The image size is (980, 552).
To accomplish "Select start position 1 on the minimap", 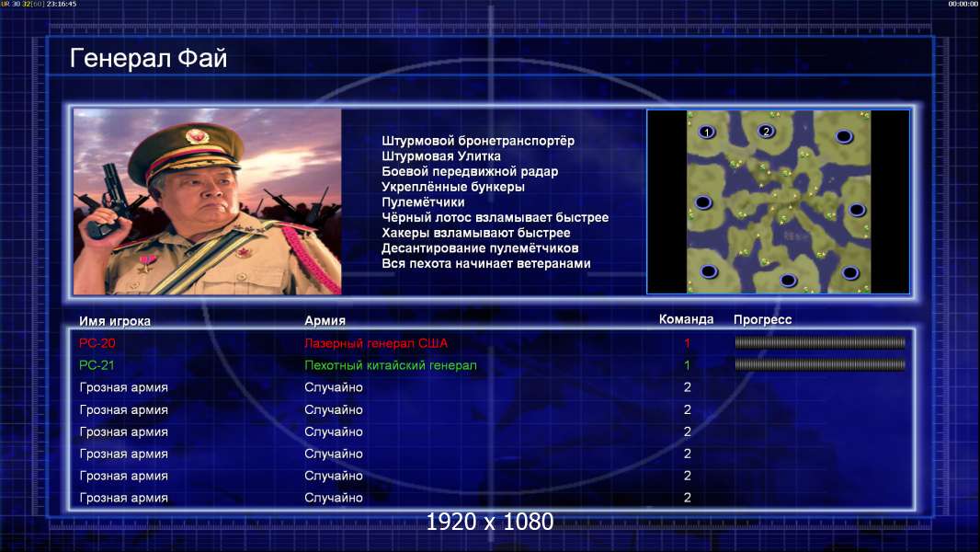I will 706,132.
